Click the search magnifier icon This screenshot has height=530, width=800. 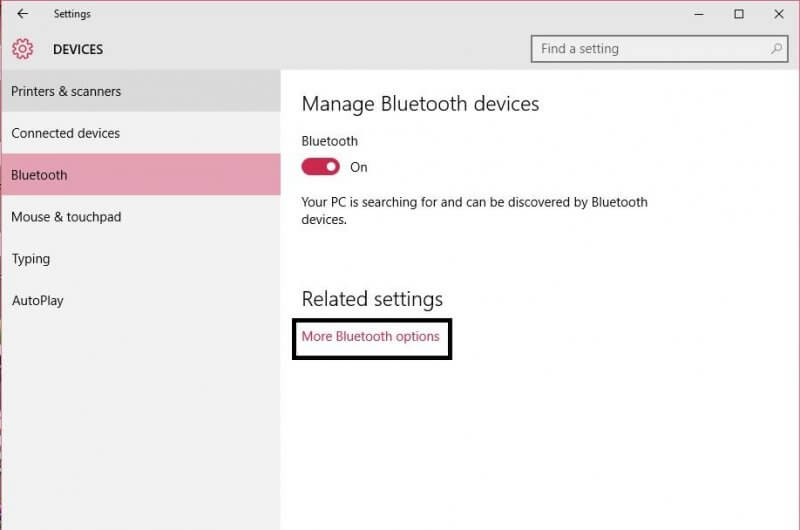click(x=776, y=48)
